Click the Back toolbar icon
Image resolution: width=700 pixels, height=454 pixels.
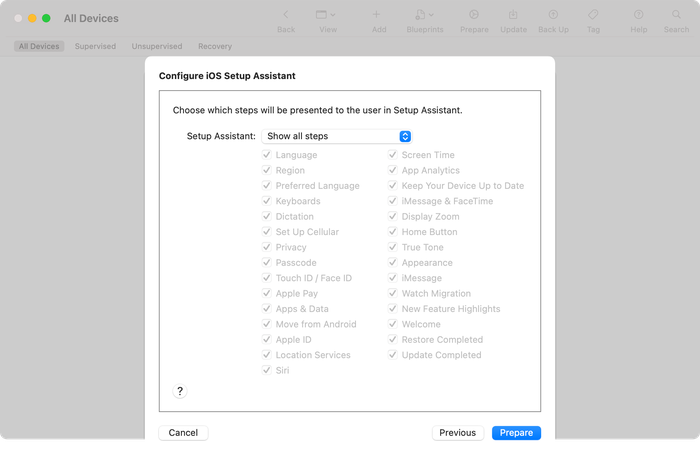coord(286,15)
